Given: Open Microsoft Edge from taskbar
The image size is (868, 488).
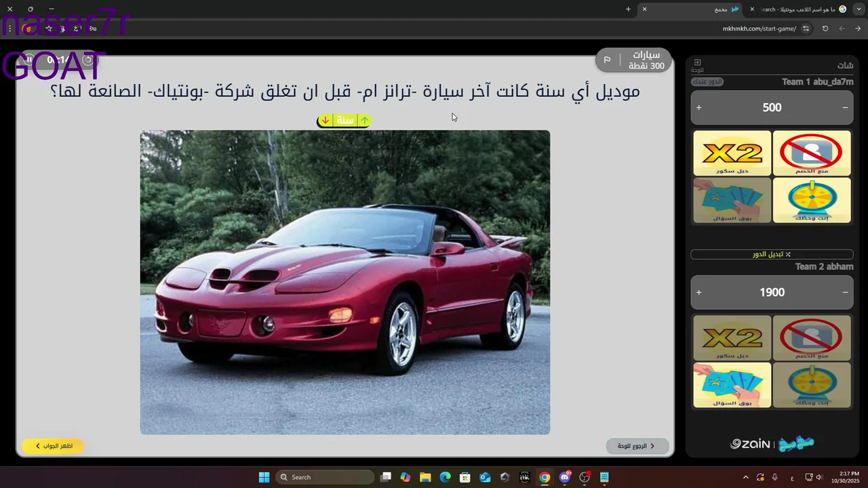Looking at the screenshot, I should click(x=445, y=477).
